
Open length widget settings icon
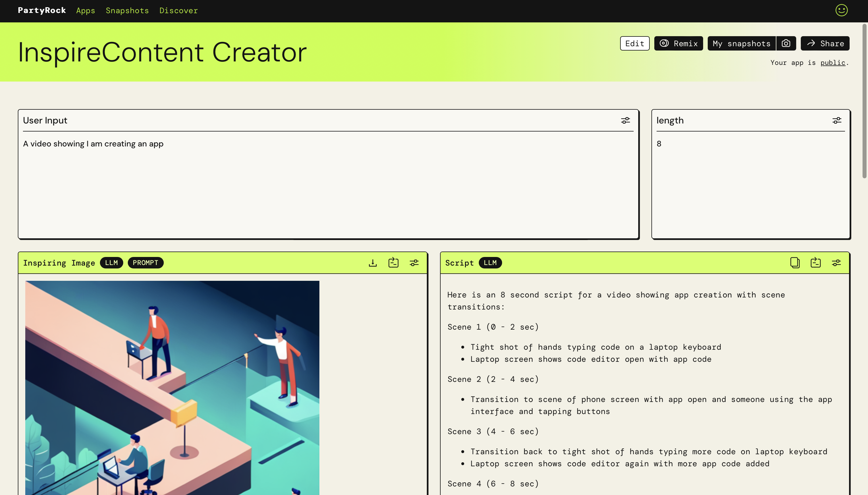pyautogui.click(x=837, y=120)
